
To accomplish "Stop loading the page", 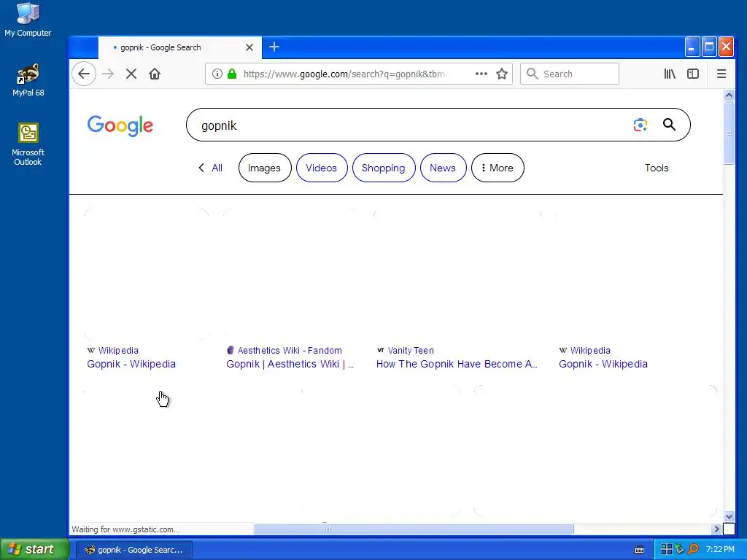I will [131, 74].
